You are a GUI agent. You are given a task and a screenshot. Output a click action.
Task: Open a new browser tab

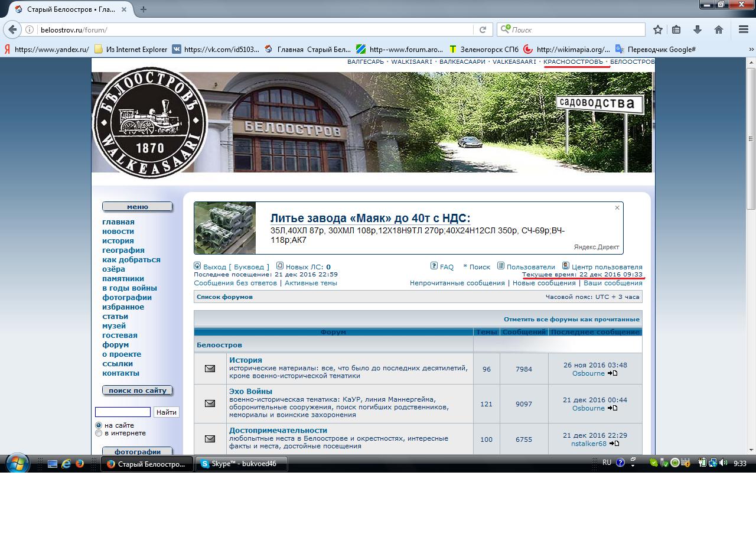point(144,9)
